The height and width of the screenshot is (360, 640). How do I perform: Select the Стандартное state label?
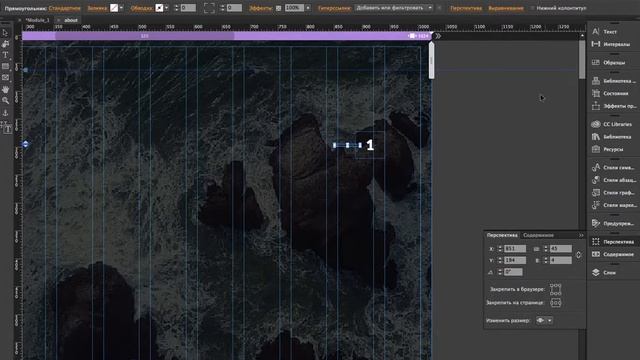64,8
